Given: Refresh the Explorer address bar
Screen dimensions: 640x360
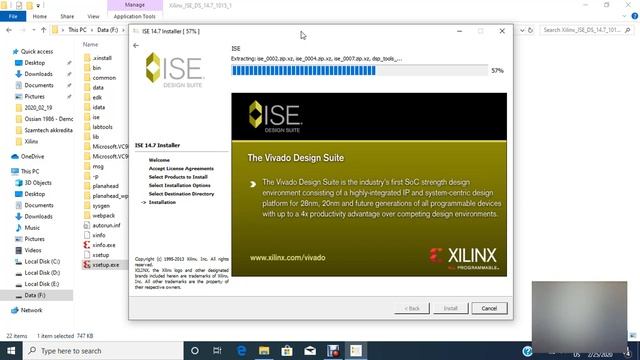Looking at the screenshot, I should pos(531,30).
